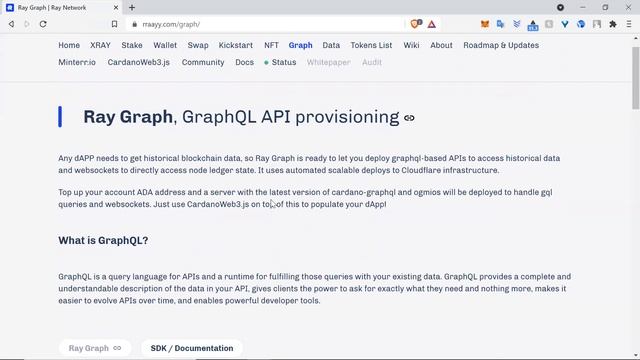Open the grey photo-style extension icon
The height and width of the screenshot is (360, 640).
(x=597, y=24)
